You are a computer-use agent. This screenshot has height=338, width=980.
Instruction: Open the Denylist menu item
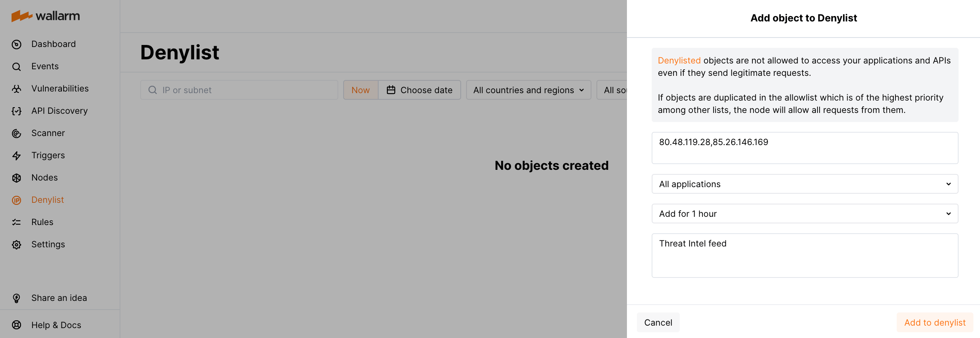47,200
